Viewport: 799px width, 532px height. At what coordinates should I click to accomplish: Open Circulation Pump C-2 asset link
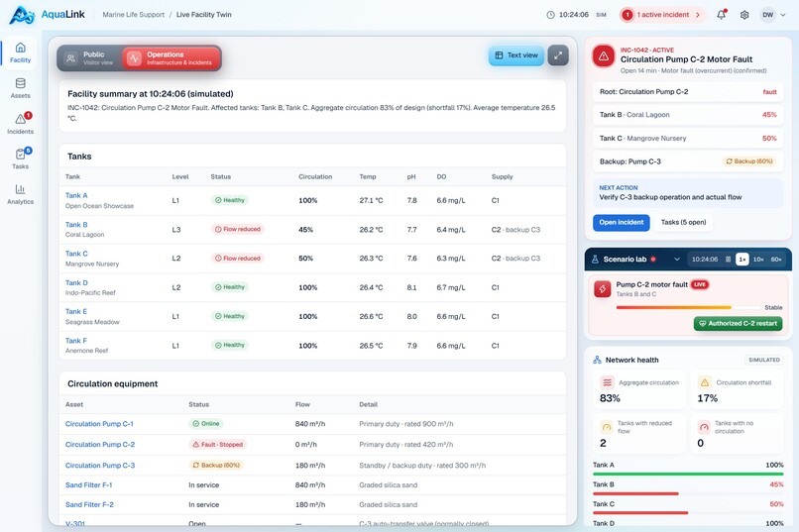pos(100,445)
